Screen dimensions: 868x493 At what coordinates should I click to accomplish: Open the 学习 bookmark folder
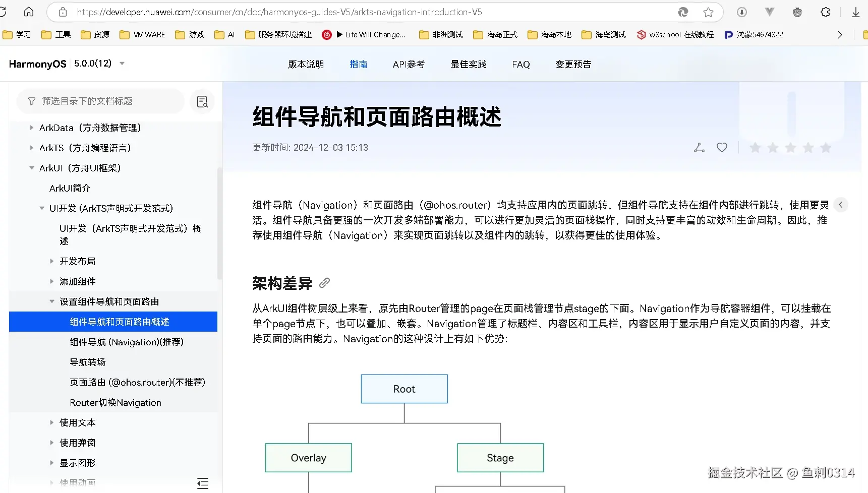(x=17, y=34)
